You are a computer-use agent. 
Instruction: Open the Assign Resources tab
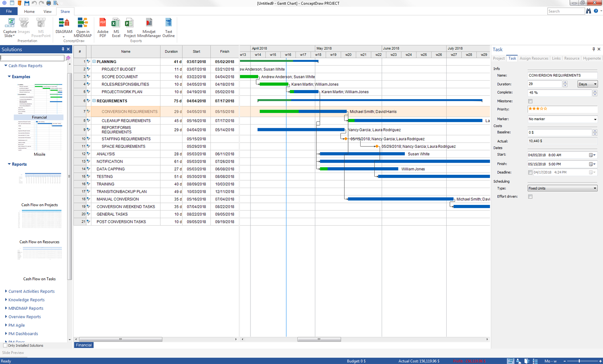(x=533, y=59)
